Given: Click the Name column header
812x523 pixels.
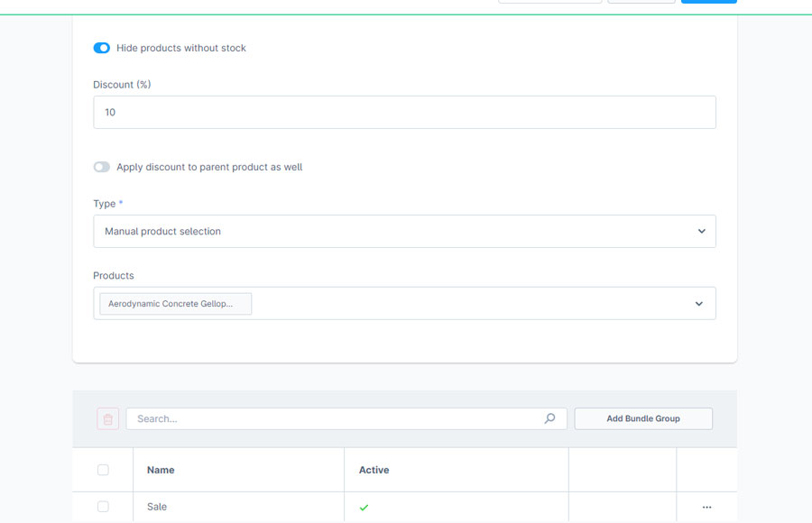Looking at the screenshot, I should click(x=161, y=470).
